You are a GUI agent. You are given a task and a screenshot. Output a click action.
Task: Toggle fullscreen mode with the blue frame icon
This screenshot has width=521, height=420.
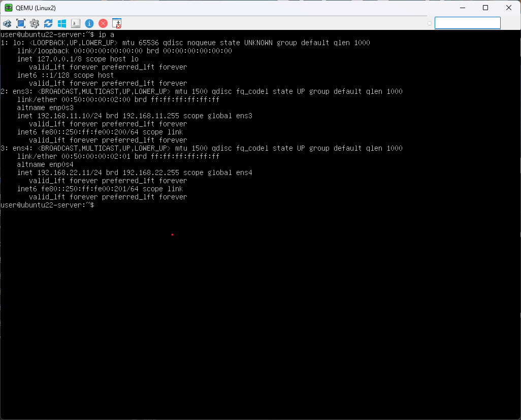click(x=21, y=23)
